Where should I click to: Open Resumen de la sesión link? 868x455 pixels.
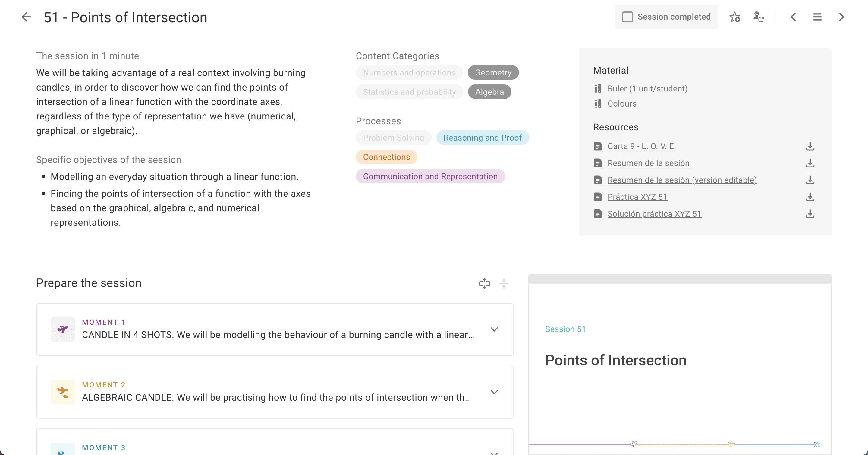pos(648,163)
